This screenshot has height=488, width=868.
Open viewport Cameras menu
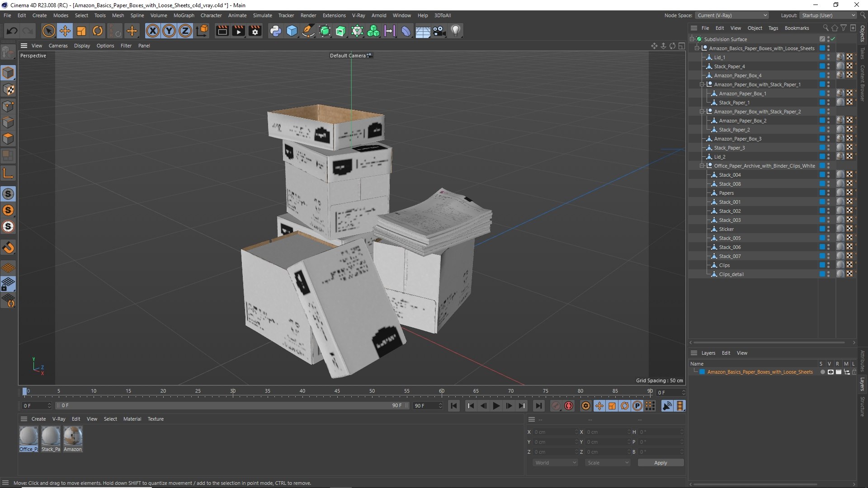pos(58,46)
